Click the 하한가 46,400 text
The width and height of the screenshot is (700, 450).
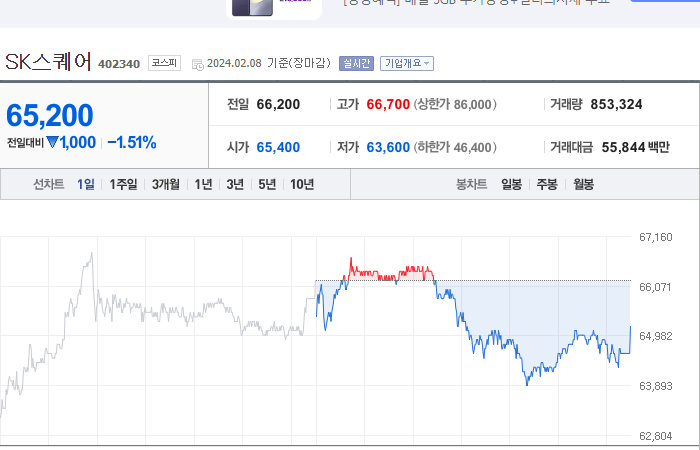[455, 147]
